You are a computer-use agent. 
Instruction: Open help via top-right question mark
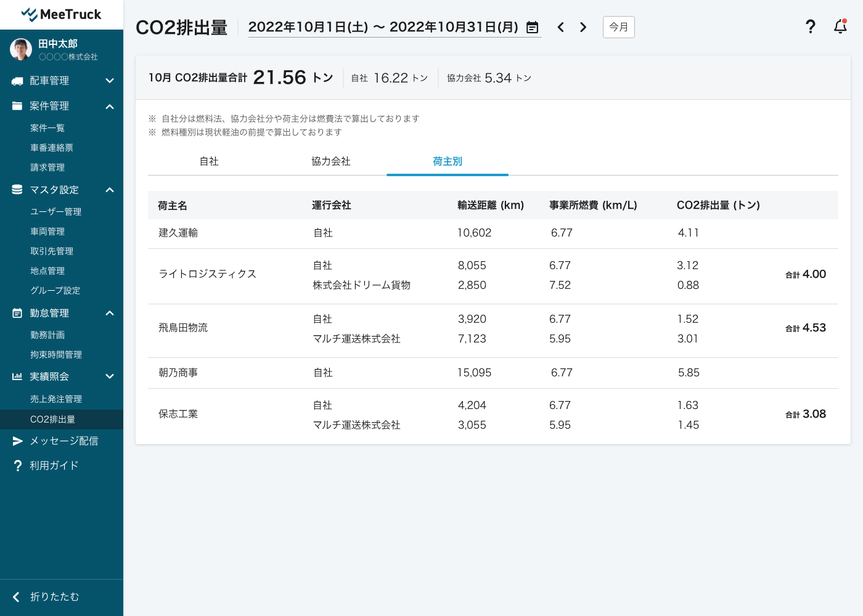tap(811, 26)
